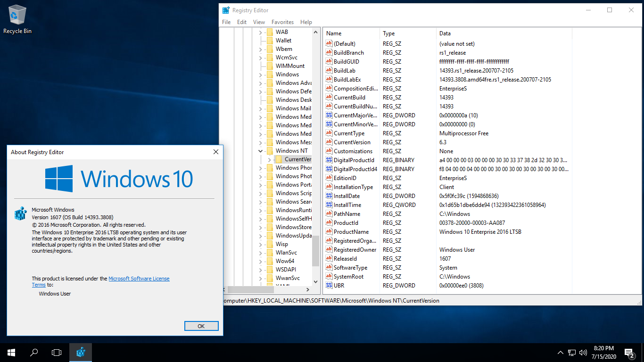This screenshot has width=644, height=362.
Task: Select the SystemRoot value name
Action: coord(349,277)
